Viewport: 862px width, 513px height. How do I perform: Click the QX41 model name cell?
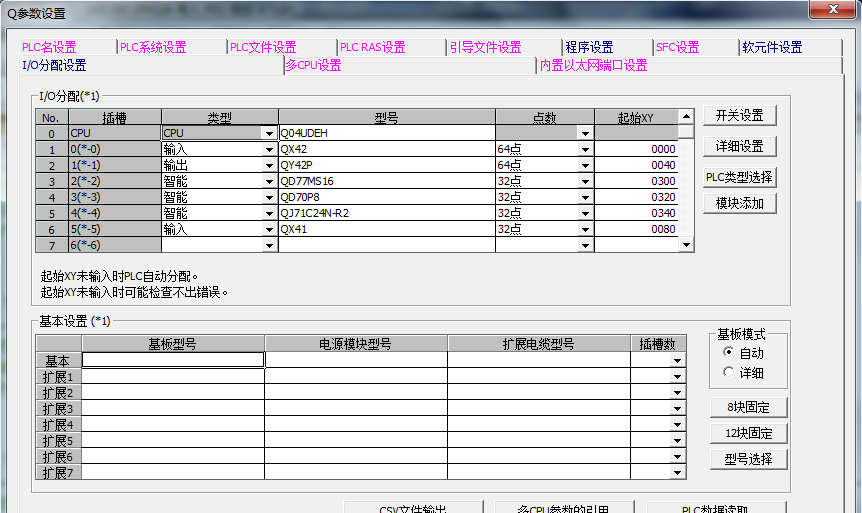[386, 229]
